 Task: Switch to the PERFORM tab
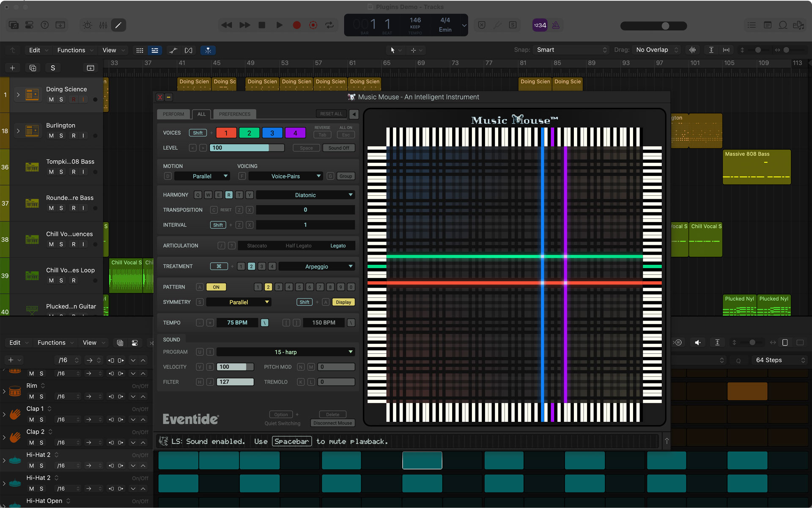coord(173,114)
